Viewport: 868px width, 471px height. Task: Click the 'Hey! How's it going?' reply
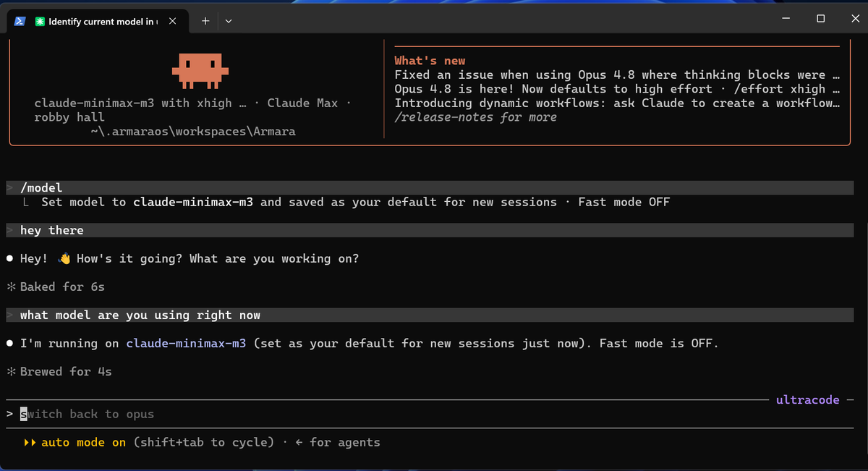189,258
